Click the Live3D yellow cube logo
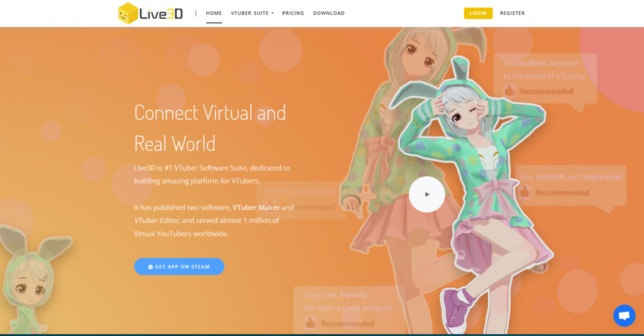 coord(128,13)
